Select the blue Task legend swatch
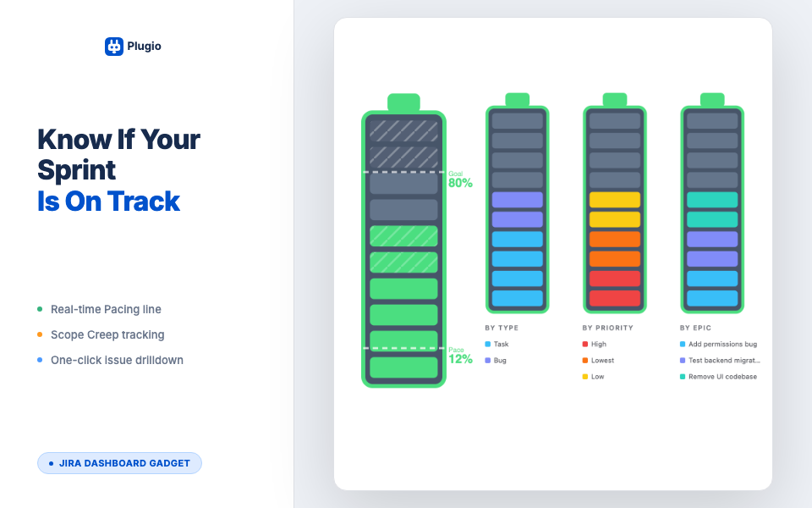812x508 pixels. [487, 345]
